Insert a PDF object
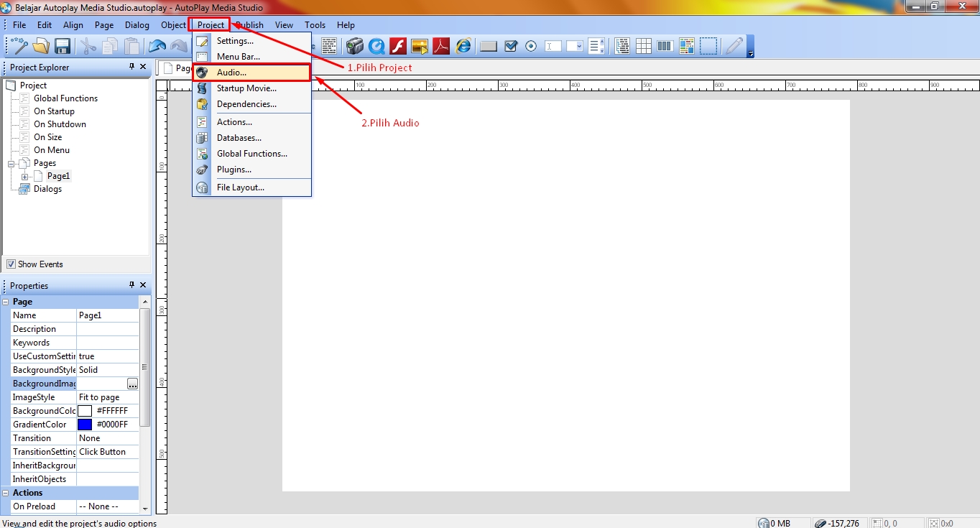Image resolution: width=980 pixels, height=528 pixels. tap(441, 47)
